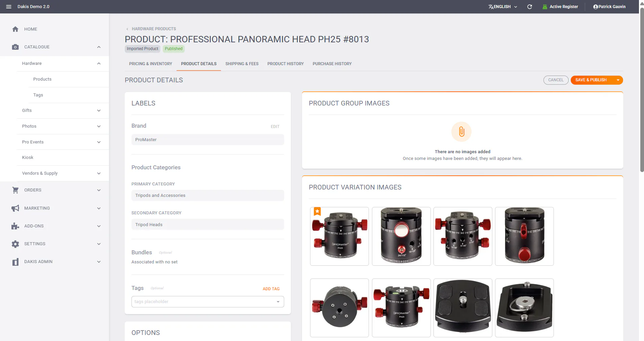Collapse the Hardware submenu
644x341 pixels.
coord(99,63)
